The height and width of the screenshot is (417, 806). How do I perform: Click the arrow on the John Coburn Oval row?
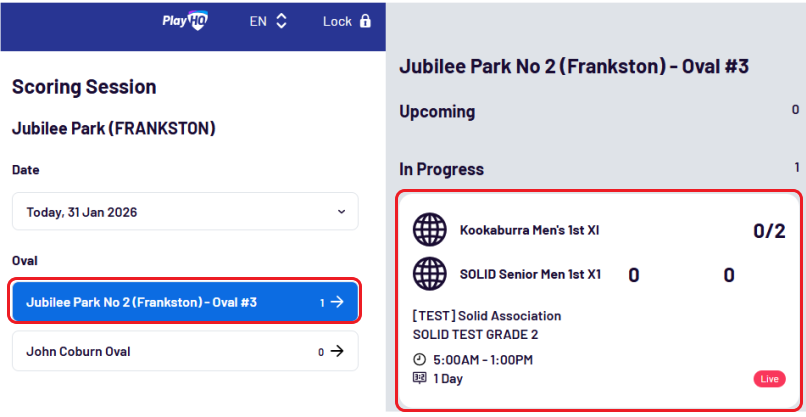click(x=337, y=351)
